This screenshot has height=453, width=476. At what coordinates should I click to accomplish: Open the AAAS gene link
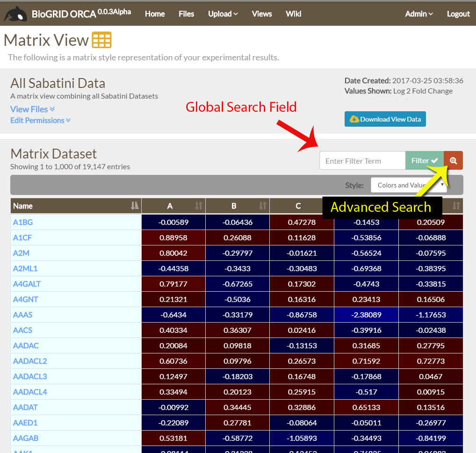coord(23,315)
